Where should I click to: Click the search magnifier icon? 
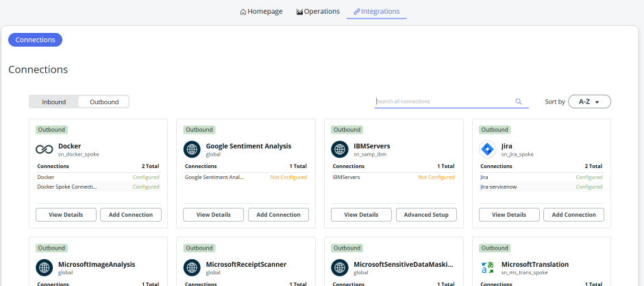(x=519, y=102)
